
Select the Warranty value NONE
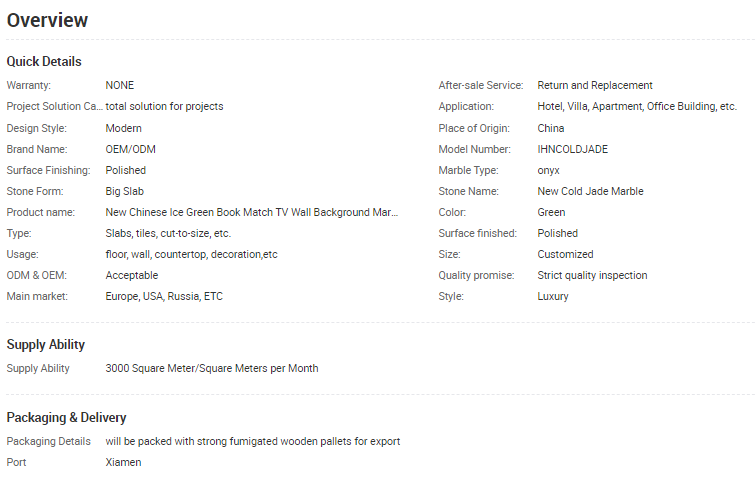pyautogui.click(x=120, y=85)
